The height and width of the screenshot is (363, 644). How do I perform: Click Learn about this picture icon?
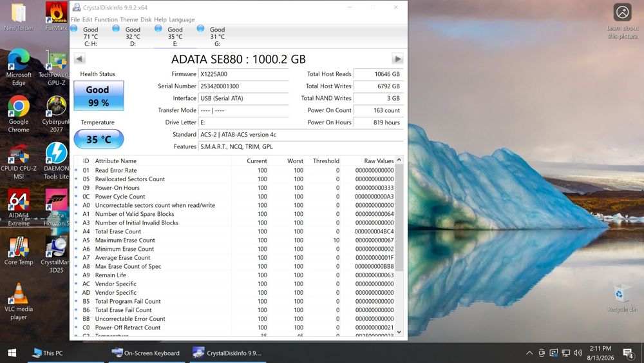622,21
